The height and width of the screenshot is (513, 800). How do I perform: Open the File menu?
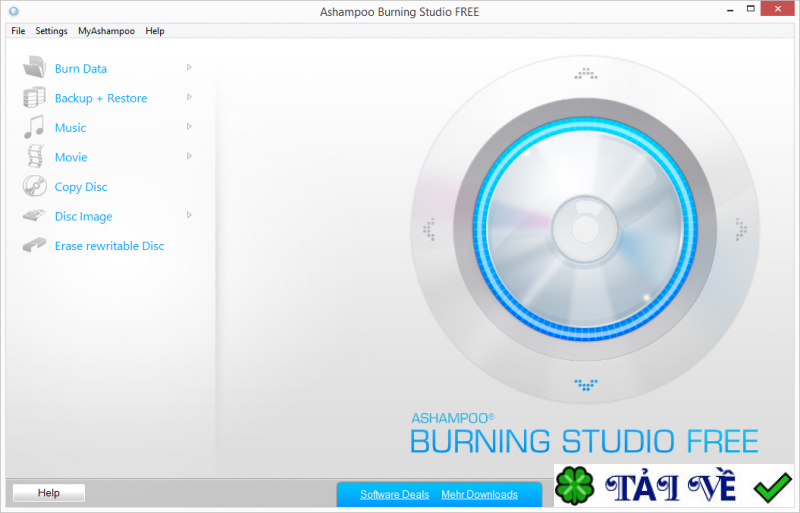point(18,31)
